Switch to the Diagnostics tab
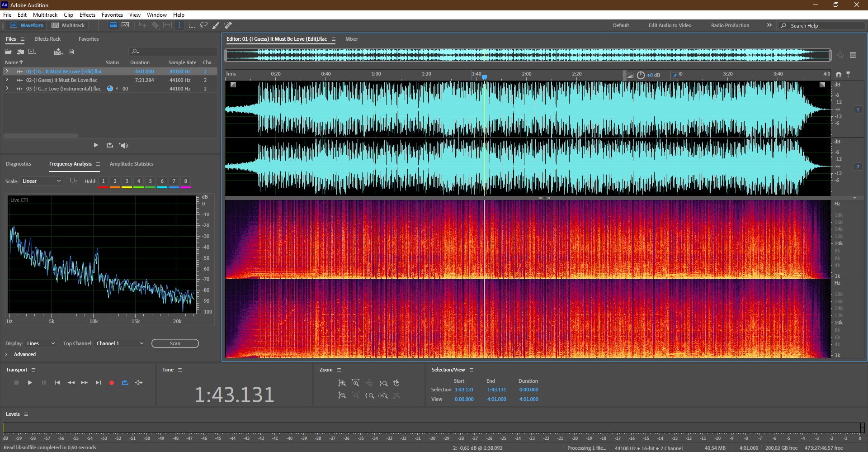868x452 pixels. pos(19,164)
